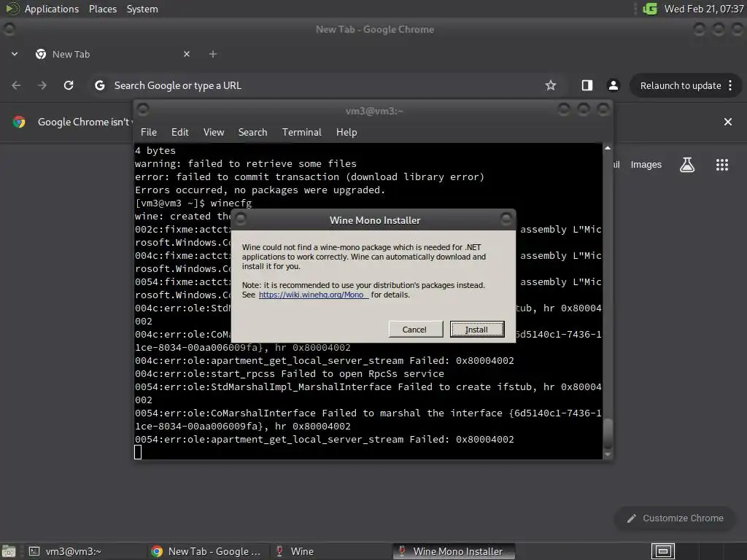The height and width of the screenshot is (560, 747).
Task: Close the New Tab tab
Action: (187, 54)
